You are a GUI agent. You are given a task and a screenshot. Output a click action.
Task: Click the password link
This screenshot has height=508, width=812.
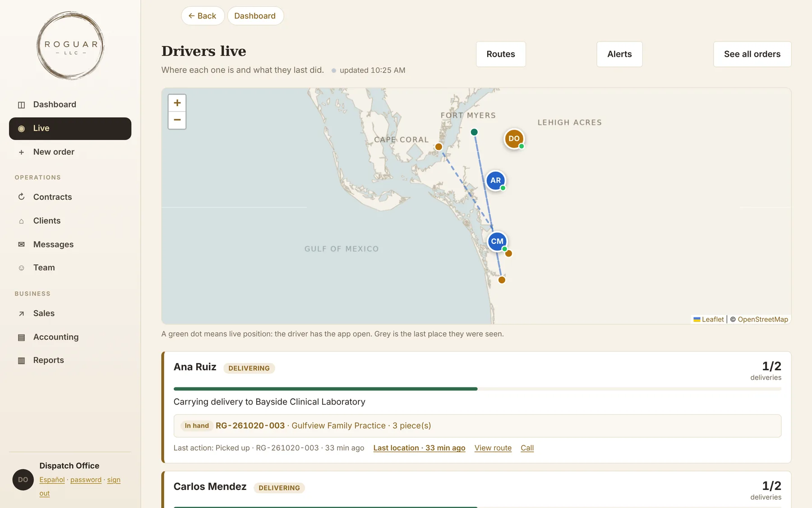tap(86, 480)
